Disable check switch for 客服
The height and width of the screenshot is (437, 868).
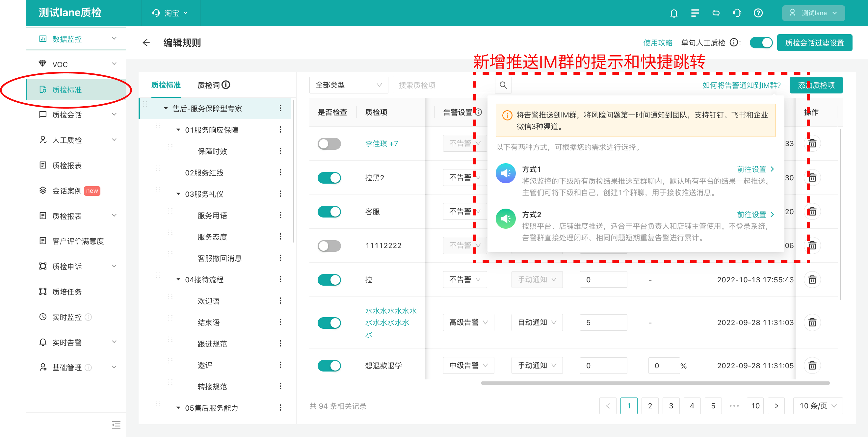329,212
